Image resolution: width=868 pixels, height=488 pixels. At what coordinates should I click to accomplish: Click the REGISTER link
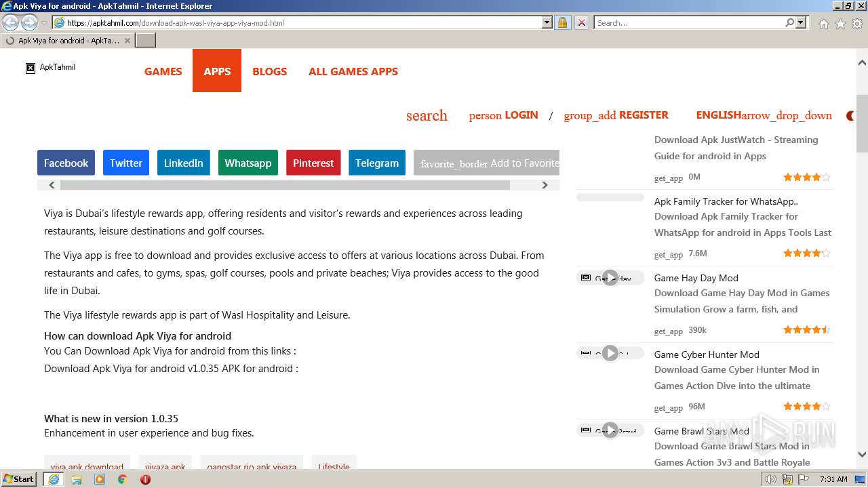tap(616, 115)
